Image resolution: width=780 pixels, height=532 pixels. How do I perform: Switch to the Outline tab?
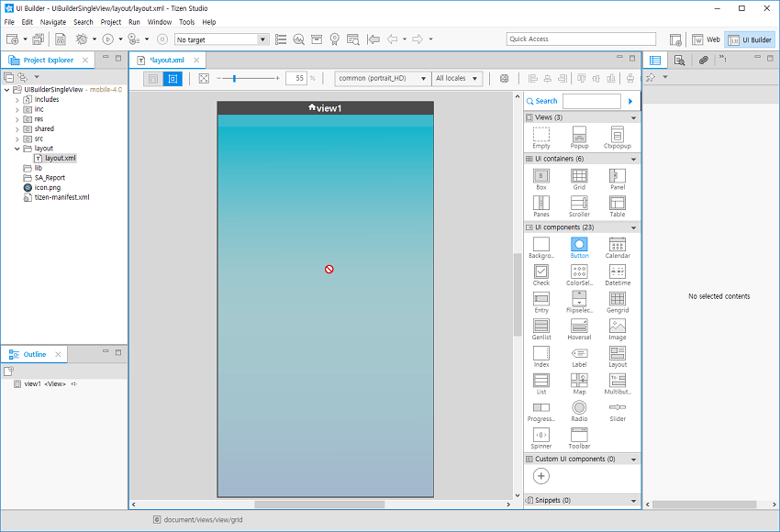[x=35, y=354]
